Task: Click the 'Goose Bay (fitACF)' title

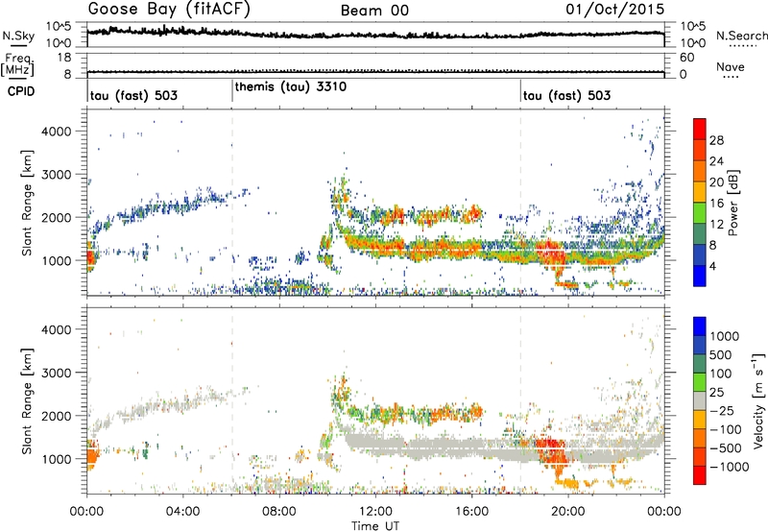Action: point(169,10)
